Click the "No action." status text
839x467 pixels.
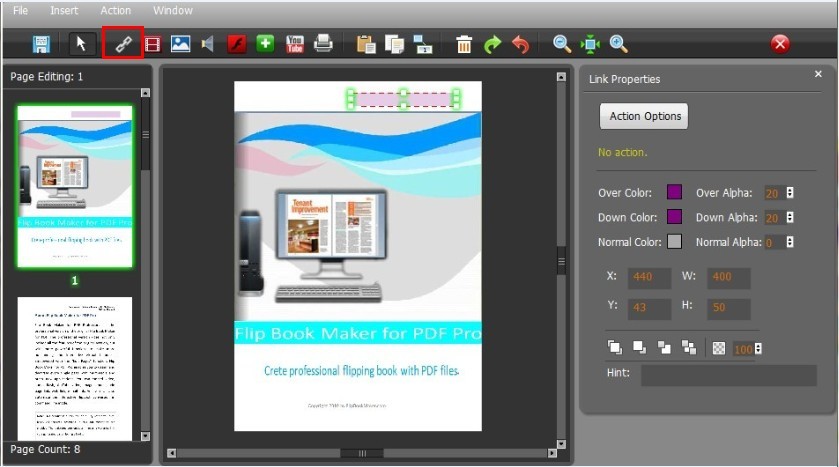pos(622,152)
